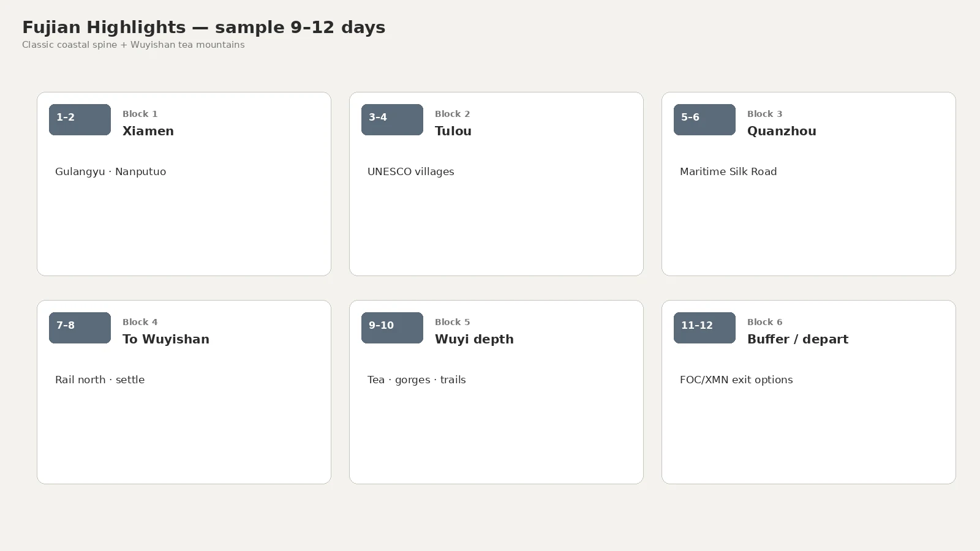Select the days 3–4 badge
This screenshot has width=980, height=551.
click(x=392, y=119)
